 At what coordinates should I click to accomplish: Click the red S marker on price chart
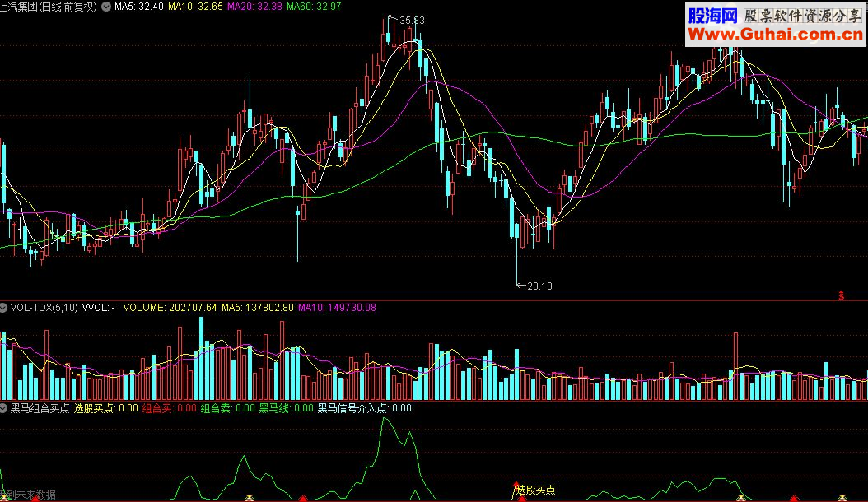click(x=841, y=295)
